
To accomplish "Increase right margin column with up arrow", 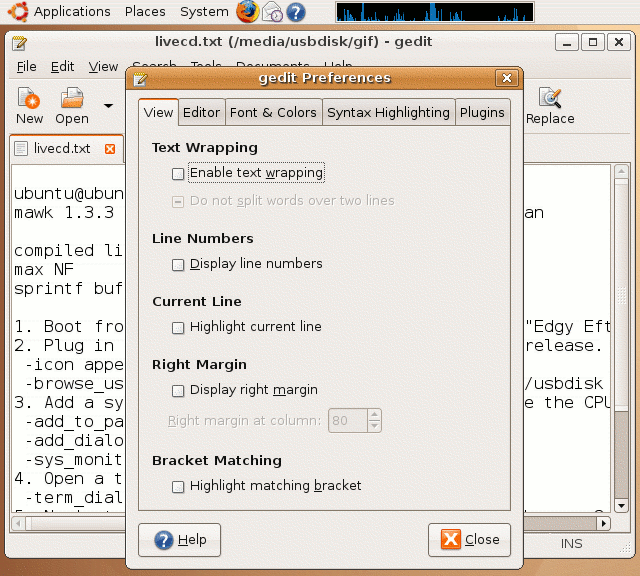I will click(x=374, y=415).
